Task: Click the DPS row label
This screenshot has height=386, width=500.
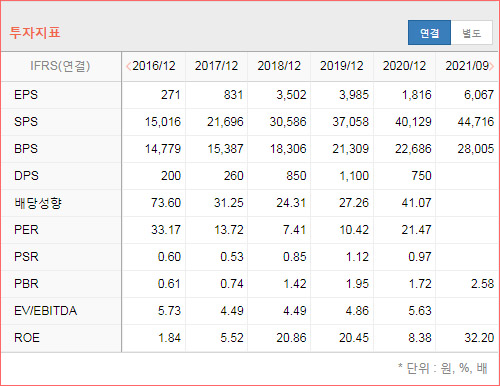Action: 26,176
